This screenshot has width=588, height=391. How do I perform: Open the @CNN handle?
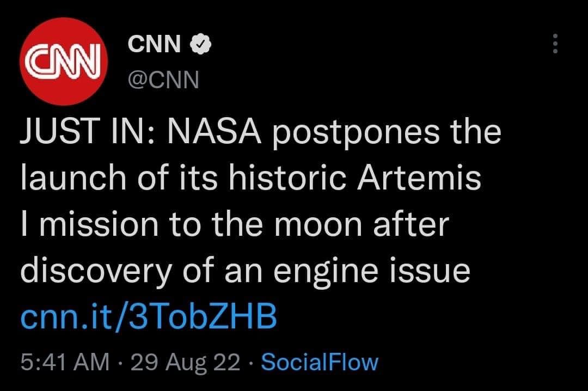163,81
